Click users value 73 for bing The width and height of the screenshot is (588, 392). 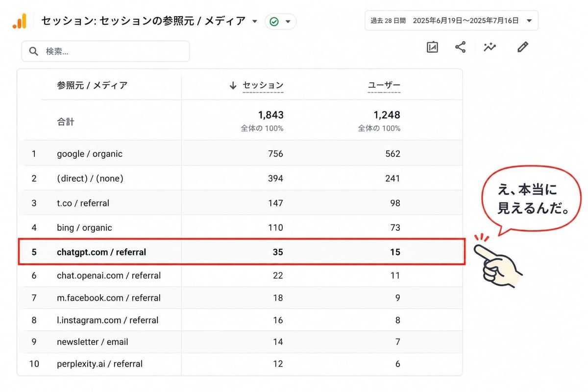point(395,227)
